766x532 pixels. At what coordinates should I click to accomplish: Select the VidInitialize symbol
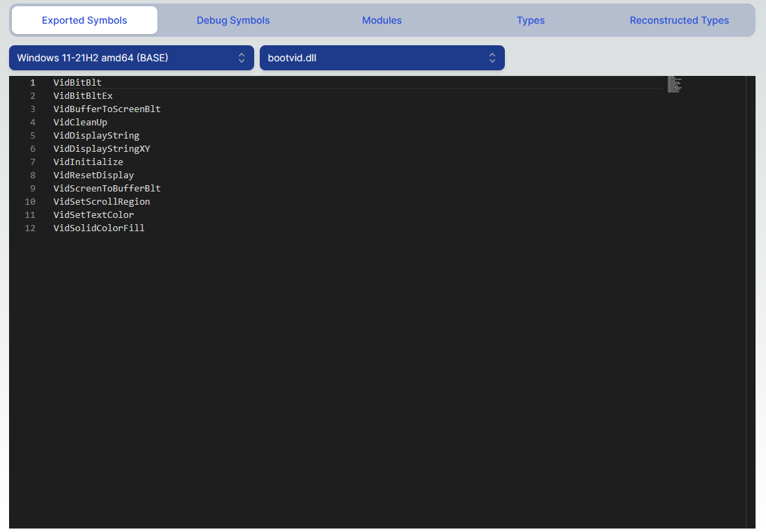(88, 162)
